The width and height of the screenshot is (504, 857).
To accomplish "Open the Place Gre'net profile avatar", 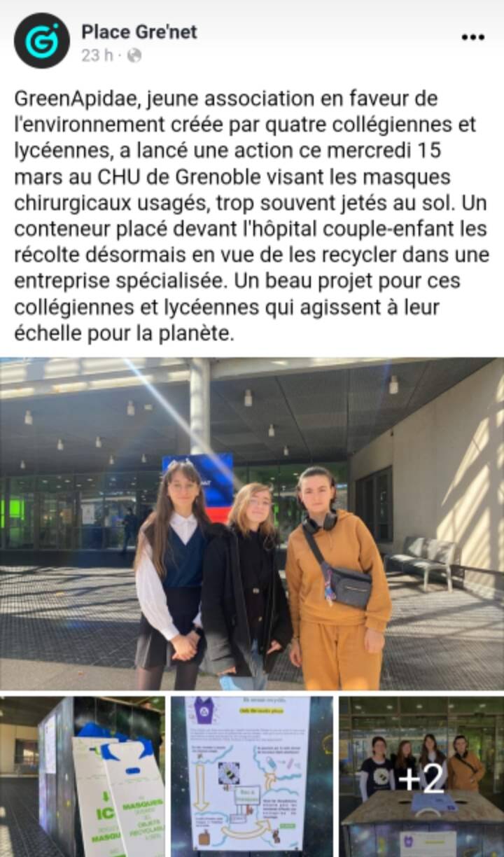I will (x=42, y=41).
